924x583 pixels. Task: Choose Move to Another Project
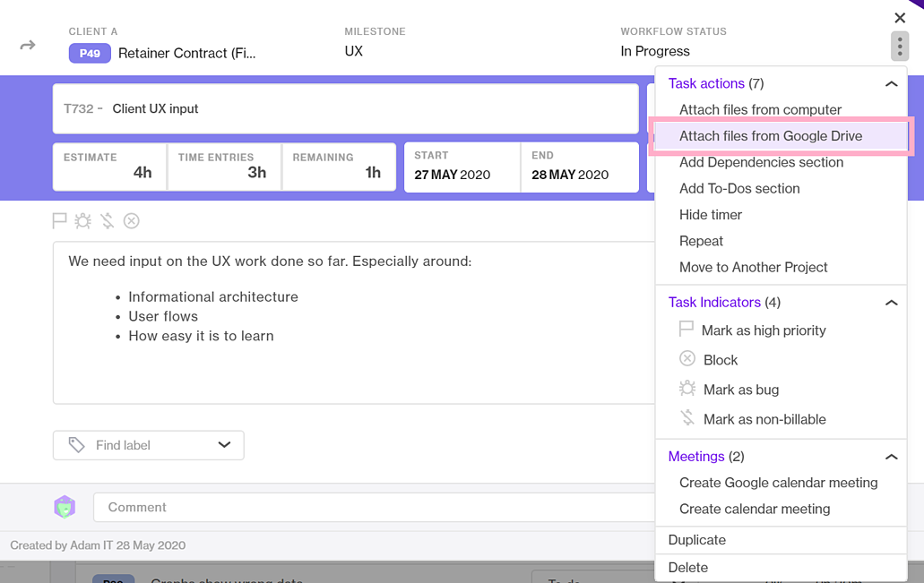pyautogui.click(x=753, y=268)
